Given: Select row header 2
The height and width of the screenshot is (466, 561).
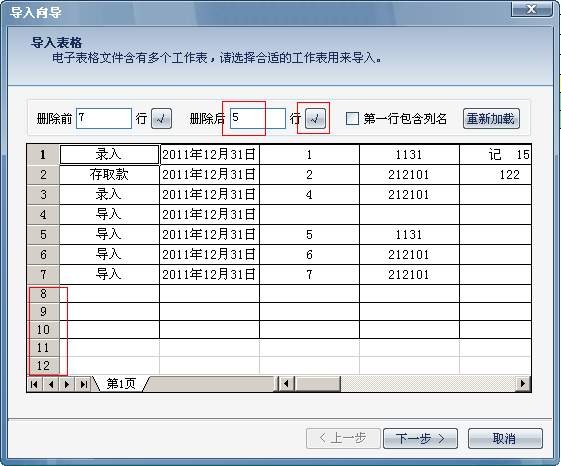Looking at the screenshot, I should 43,175.
